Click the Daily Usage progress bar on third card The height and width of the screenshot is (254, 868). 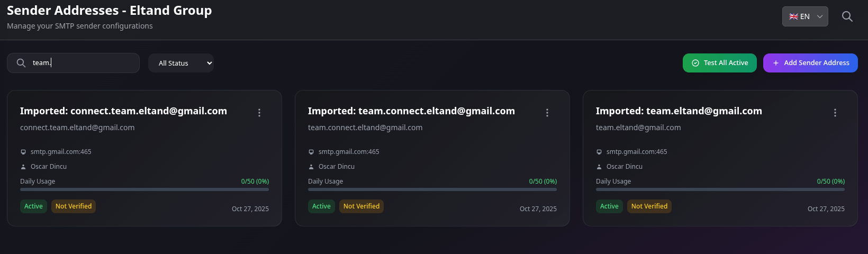point(720,189)
